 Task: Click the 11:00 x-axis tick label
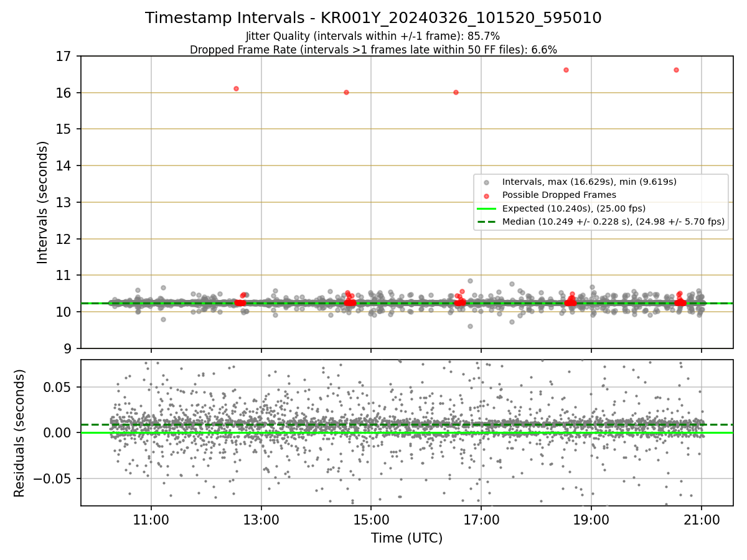[151, 521]
